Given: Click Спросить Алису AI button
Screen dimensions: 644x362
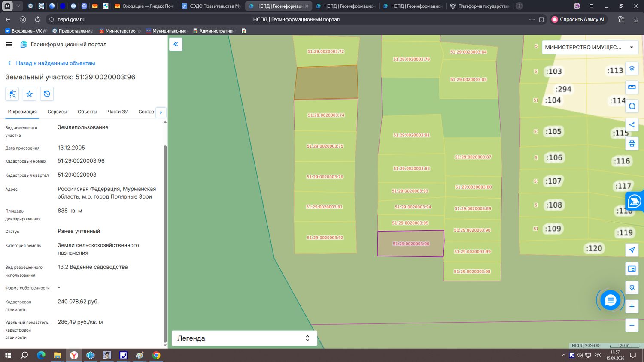Looking at the screenshot, I should tap(578, 19).
